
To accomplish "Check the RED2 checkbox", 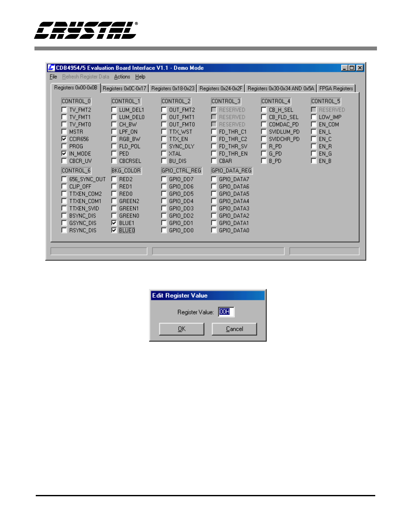I will [x=114, y=179].
